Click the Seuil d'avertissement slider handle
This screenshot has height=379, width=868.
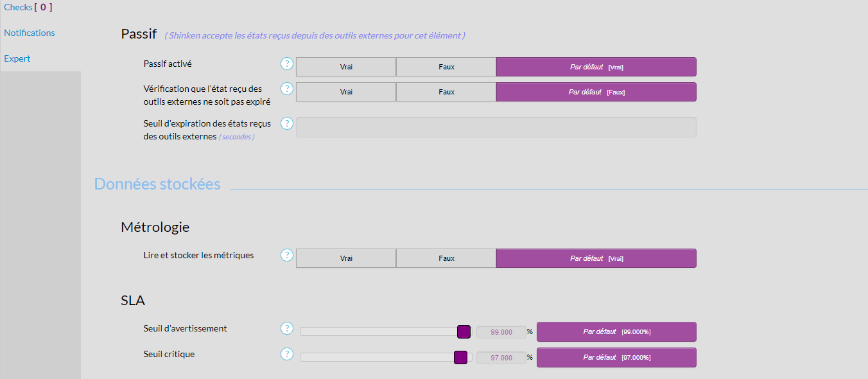point(464,332)
